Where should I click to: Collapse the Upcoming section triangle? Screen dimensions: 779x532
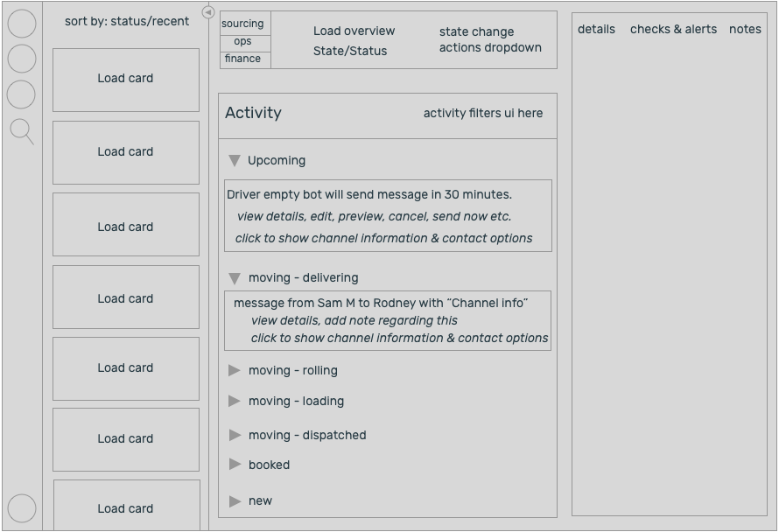click(x=235, y=160)
